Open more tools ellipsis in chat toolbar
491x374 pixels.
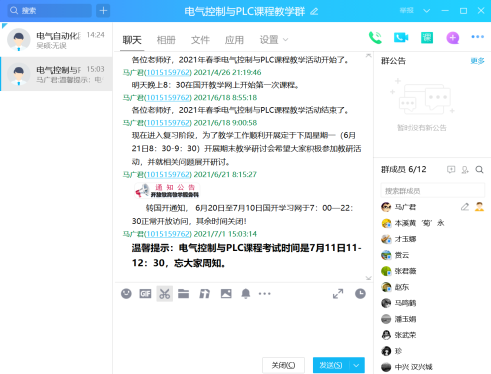point(265,294)
